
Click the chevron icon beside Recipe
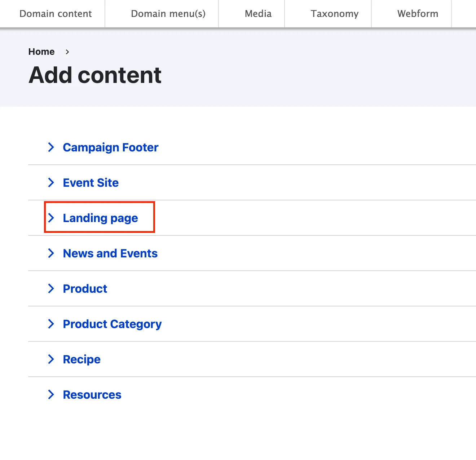click(51, 359)
